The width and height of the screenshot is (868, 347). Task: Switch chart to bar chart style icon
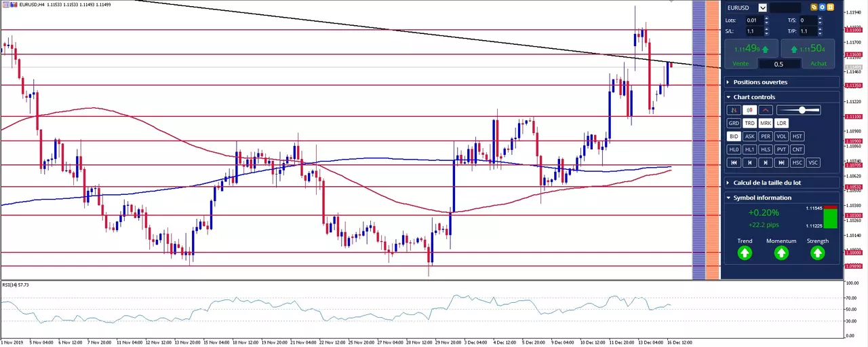(x=734, y=110)
